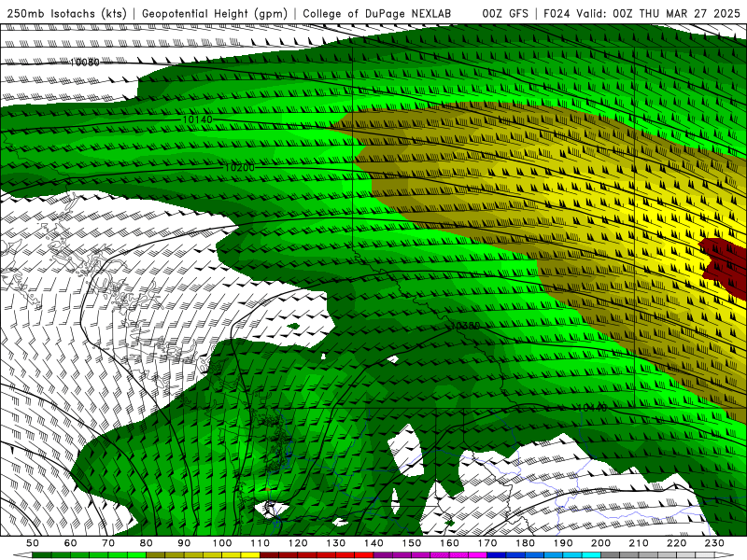
Task: Click the legend value 140
Action: coord(373,543)
